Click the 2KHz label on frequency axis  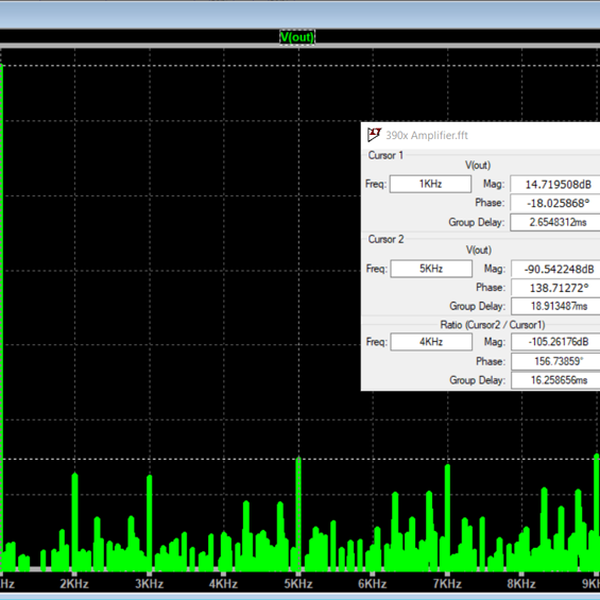75,583
